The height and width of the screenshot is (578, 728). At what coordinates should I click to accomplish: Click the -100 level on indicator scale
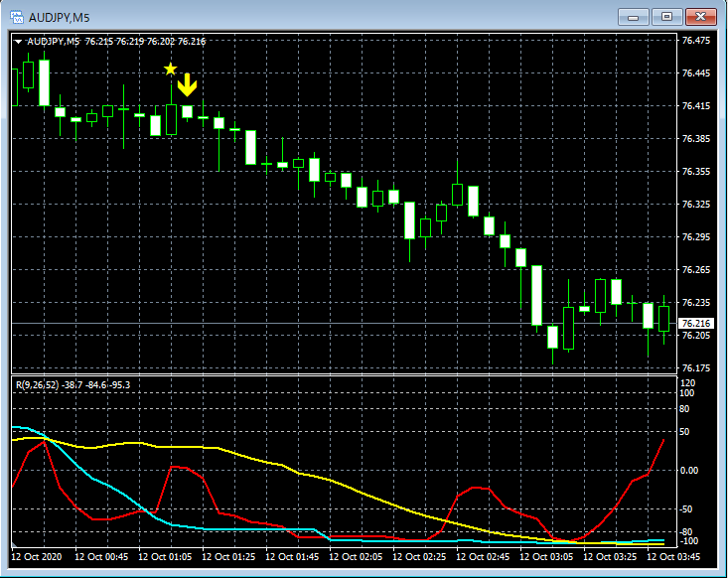click(x=687, y=541)
